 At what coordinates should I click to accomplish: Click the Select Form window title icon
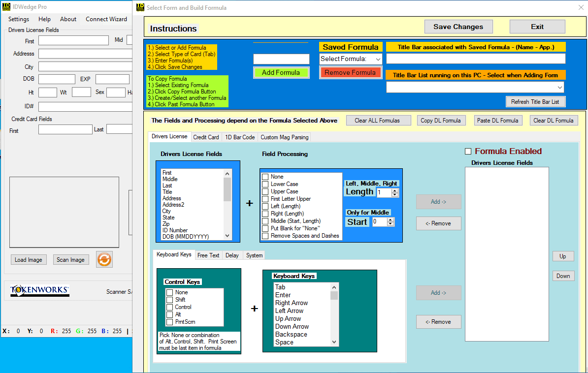tap(140, 7)
